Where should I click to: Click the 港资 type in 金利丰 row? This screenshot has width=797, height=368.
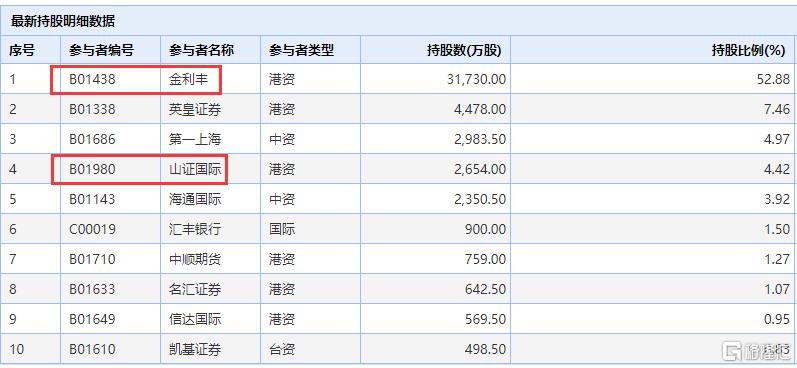tap(282, 80)
